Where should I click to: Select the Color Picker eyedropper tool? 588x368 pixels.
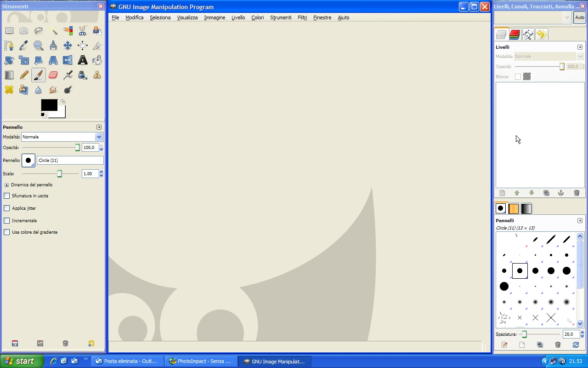[x=24, y=46]
